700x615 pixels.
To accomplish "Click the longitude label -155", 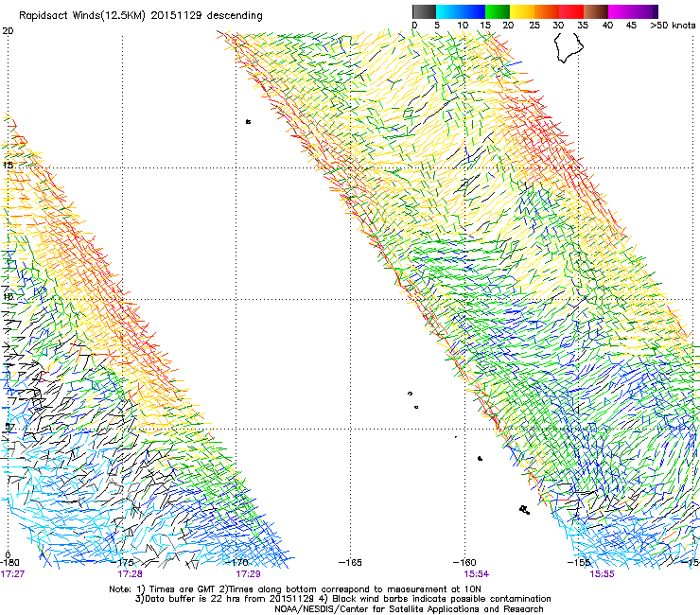I will [x=579, y=562].
